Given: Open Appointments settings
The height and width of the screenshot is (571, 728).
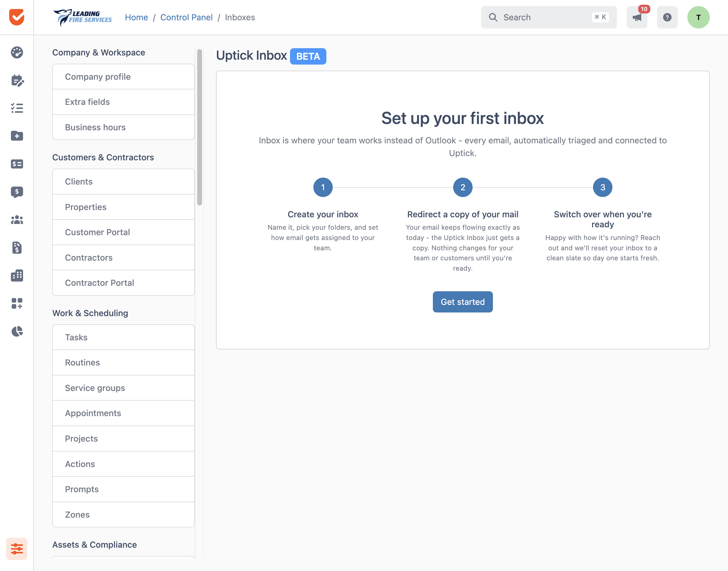Looking at the screenshot, I should point(123,413).
